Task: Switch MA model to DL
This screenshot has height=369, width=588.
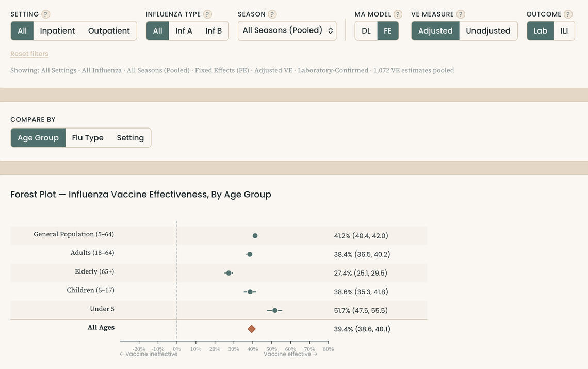Action: 366,31
